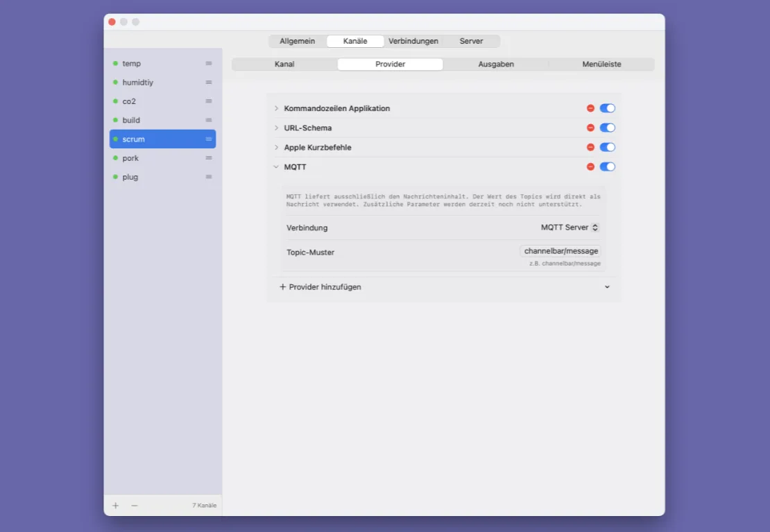Click Provider hinzufügen button
Screen dimensions: 770x532
coord(320,287)
